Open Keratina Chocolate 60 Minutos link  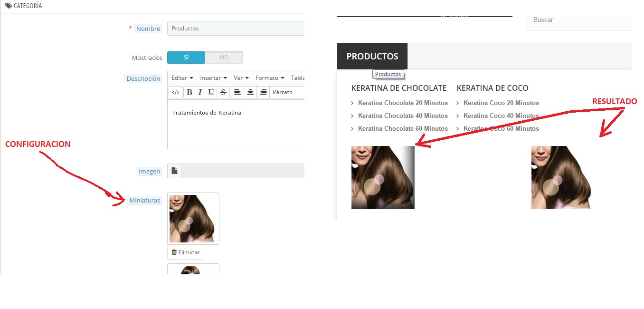coord(403,128)
